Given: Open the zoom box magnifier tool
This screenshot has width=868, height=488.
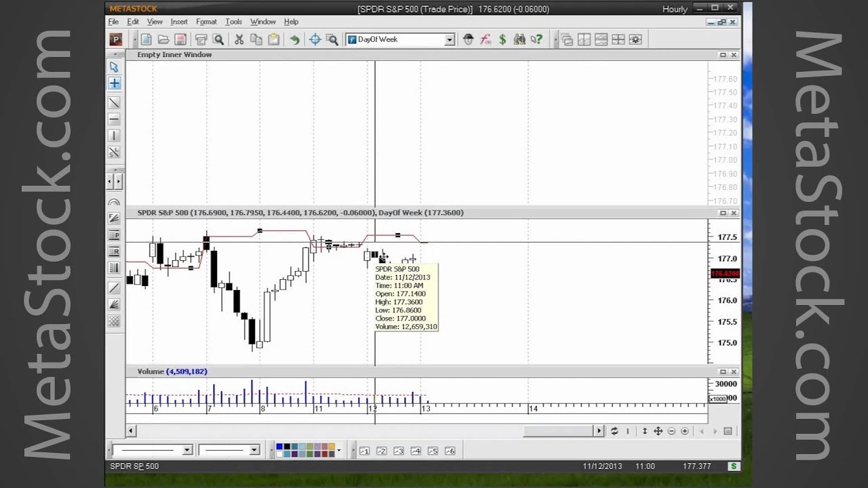Looking at the screenshot, I should (x=332, y=39).
